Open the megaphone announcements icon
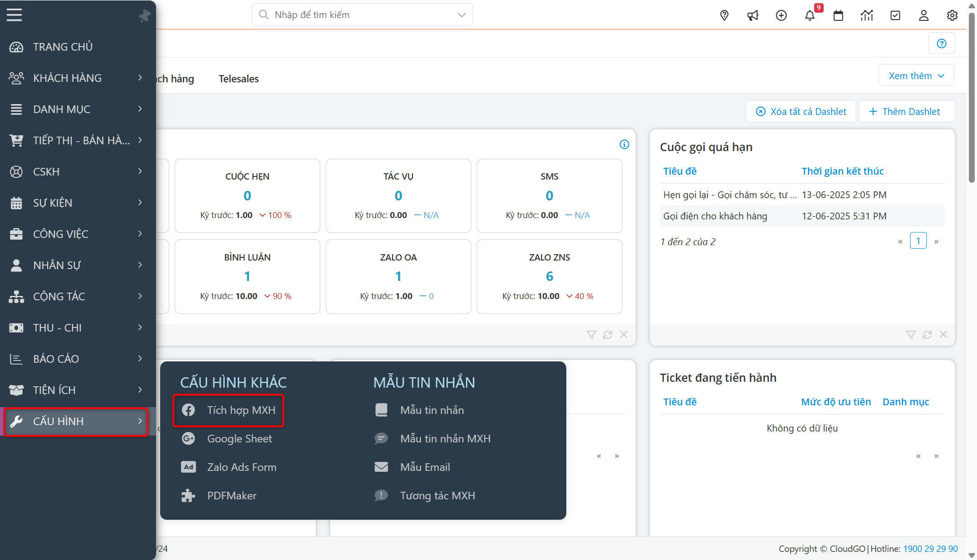Image resolution: width=977 pixels, height=560 pixels. point(753,15)
